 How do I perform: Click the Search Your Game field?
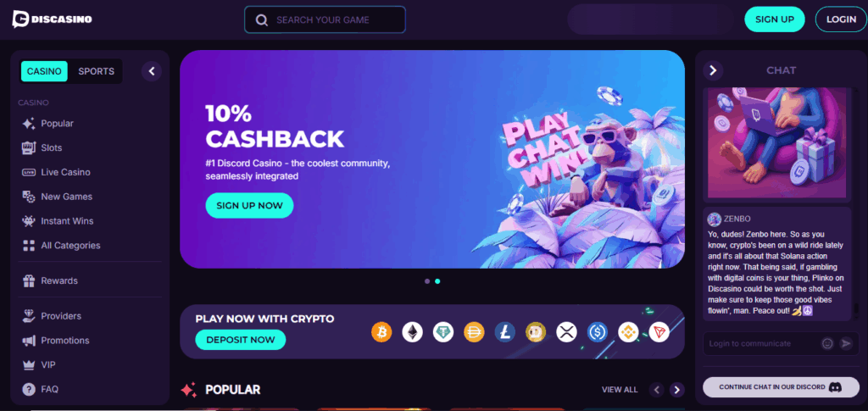325,19
